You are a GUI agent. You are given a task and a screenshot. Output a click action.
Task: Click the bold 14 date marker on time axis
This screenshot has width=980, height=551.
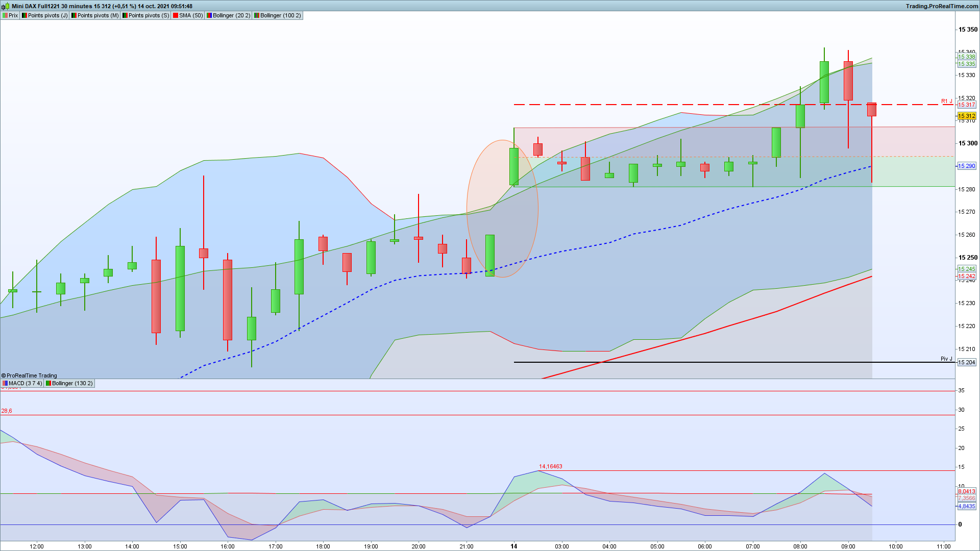coord(513,546)
